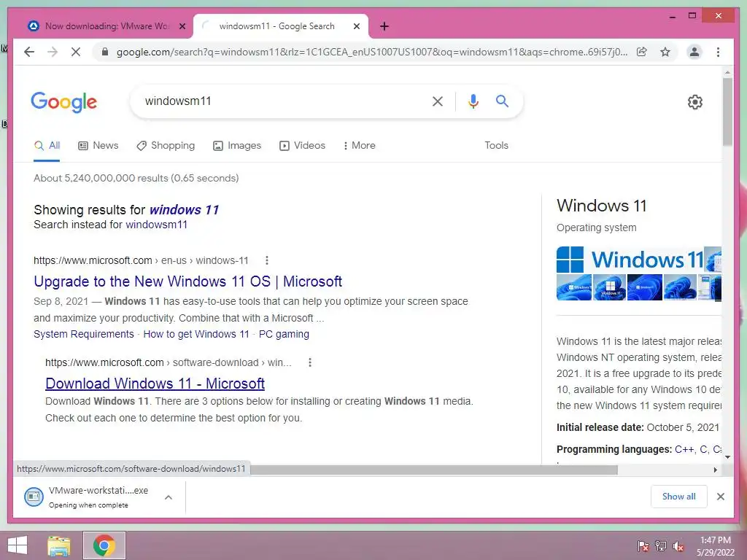
Task: Select the All results tab
Action: (x=47, y=146)
